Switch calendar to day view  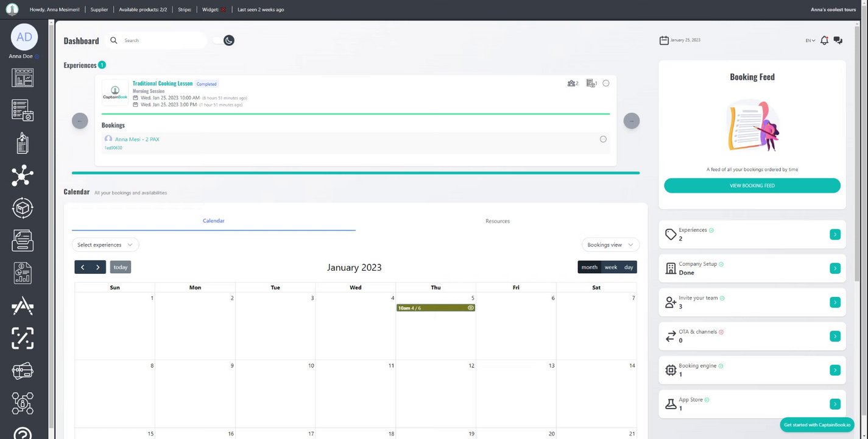(629, 267)
